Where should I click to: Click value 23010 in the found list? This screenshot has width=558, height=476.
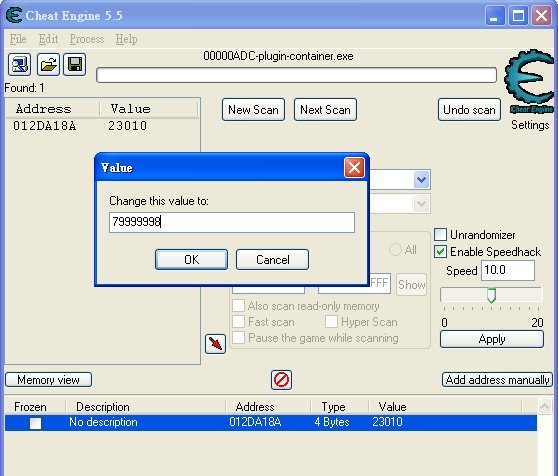tap(127, 126)
